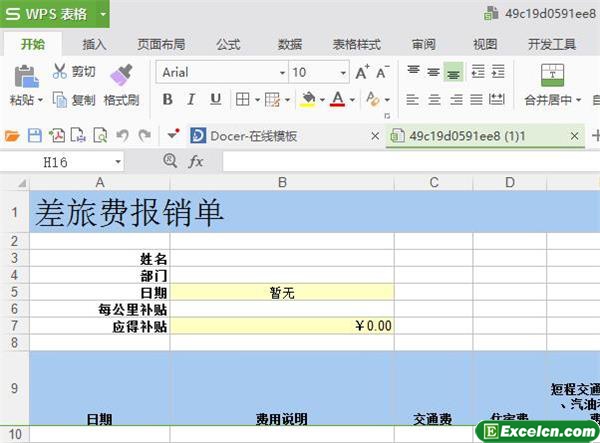600x443 pixels.
Task: Click the Cut (剪切) scissors icon
Action: point(60,71)
